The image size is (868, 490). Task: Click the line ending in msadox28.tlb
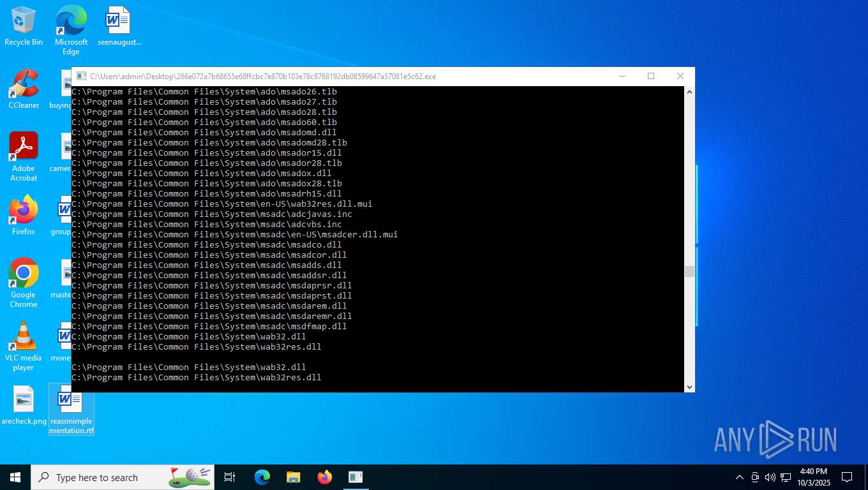(207, 184)
